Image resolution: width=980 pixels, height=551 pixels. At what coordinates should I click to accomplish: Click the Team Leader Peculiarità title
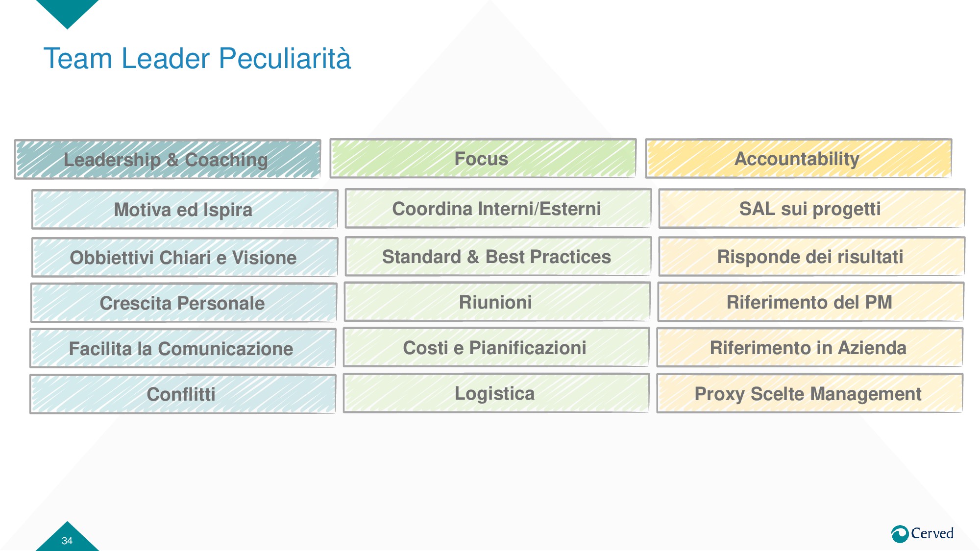(197, 59)
